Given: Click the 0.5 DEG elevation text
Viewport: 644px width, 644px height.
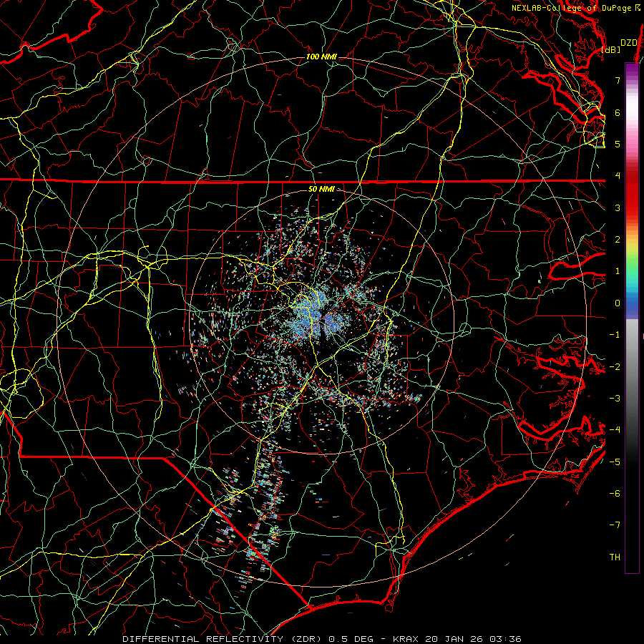Looking at the screenshot, I should (351, 639).
